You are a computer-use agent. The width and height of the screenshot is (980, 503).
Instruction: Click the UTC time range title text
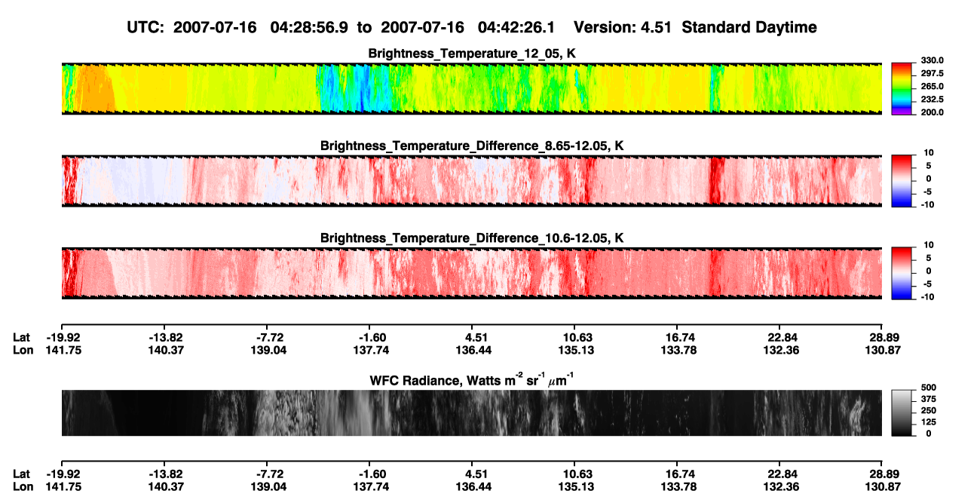470,27
